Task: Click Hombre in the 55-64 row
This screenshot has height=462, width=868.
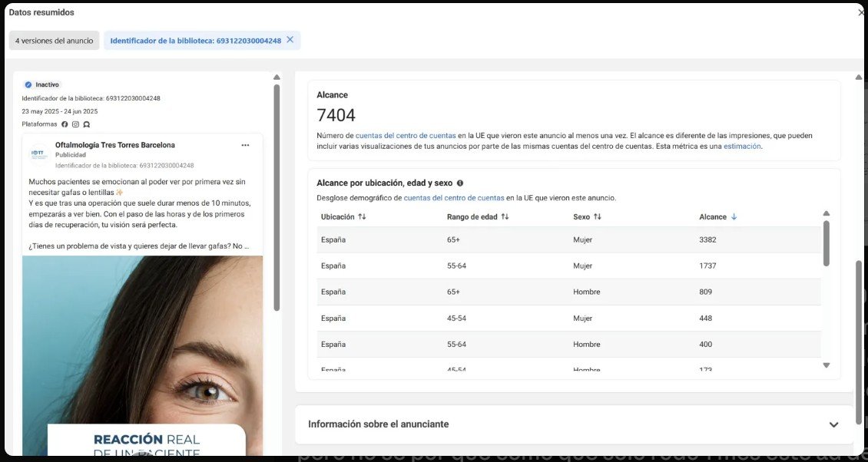Action: (587, 344)
